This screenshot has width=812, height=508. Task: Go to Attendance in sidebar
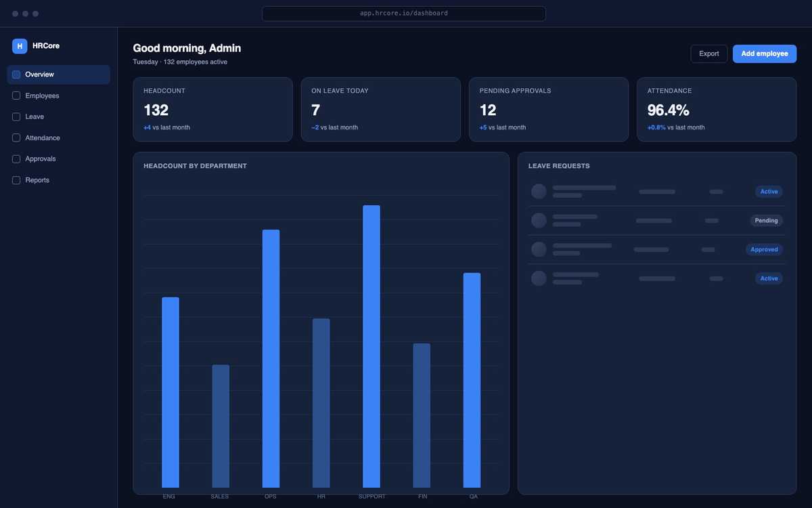click(x=59, y=137)
